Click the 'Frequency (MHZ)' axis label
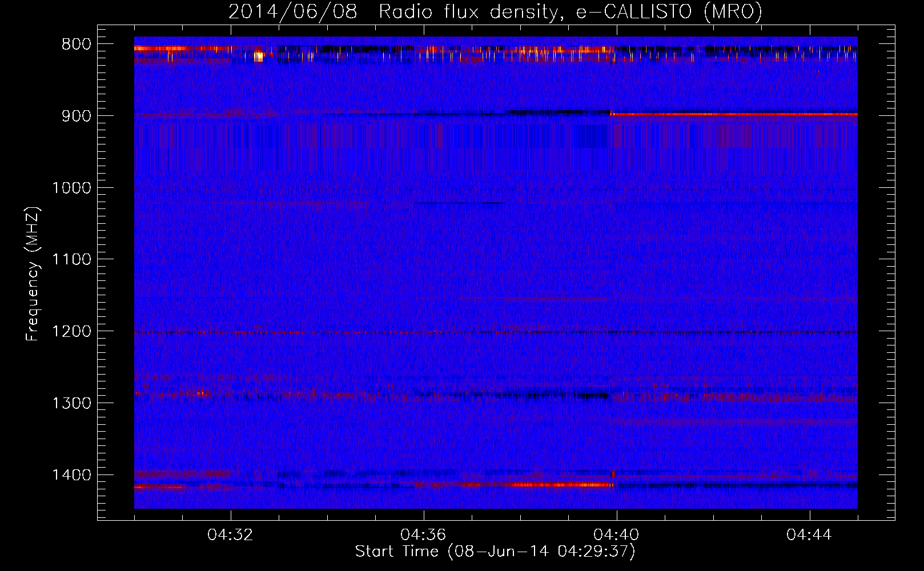 (33, 274)
